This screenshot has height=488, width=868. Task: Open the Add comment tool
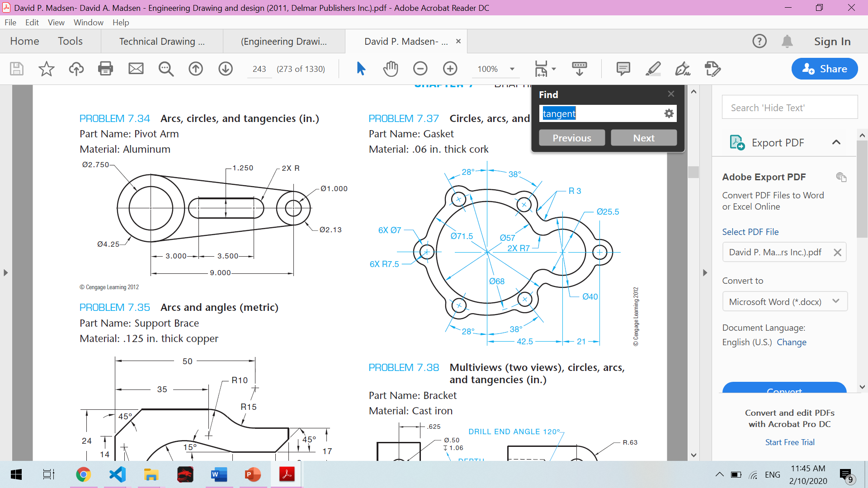coord(623,69)
